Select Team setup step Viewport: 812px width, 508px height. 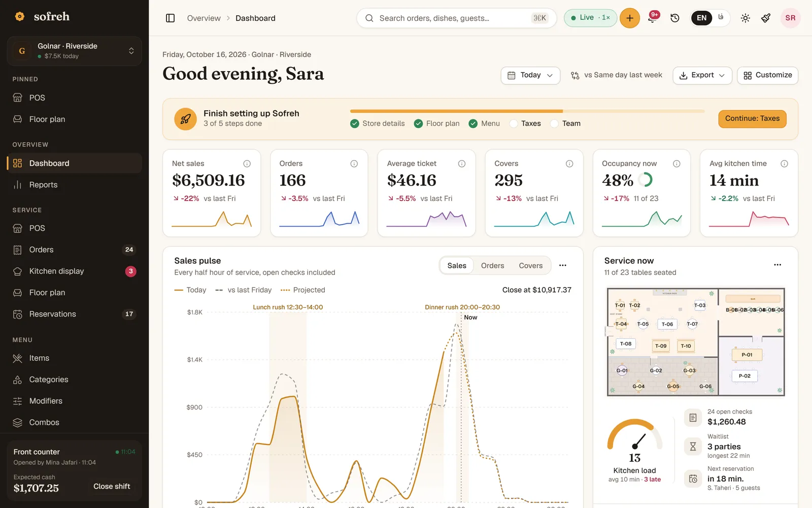click(565, 123)
